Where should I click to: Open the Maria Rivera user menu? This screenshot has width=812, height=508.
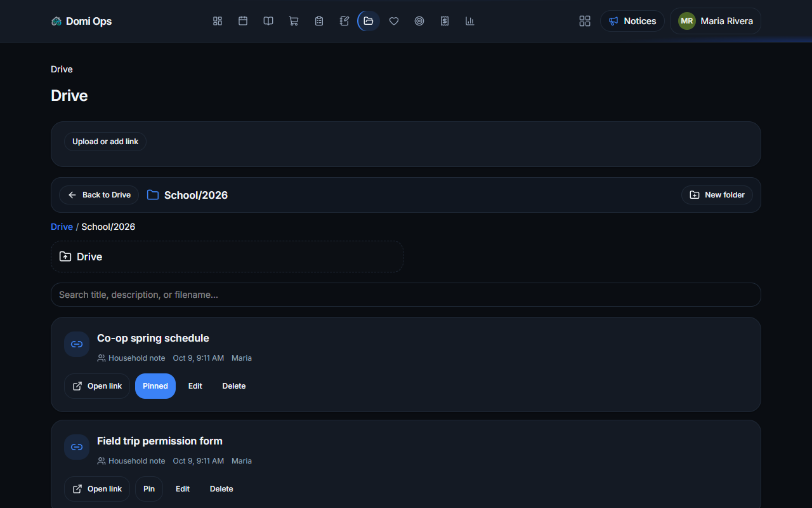(x=716, y=21)
